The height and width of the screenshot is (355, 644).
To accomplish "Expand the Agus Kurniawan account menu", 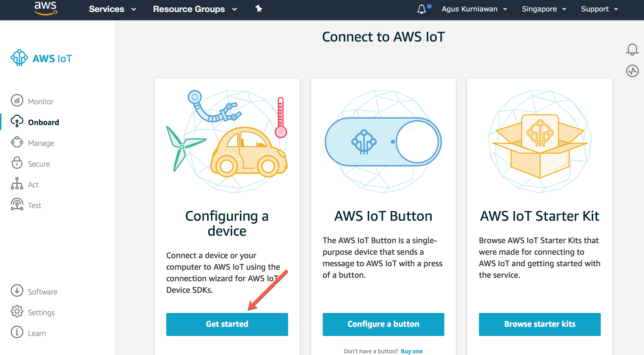I will click(475, 9).
